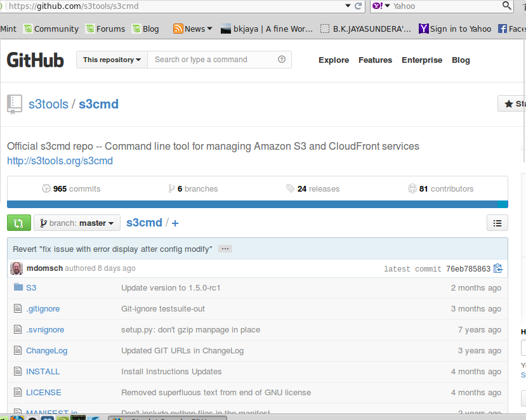526x420 pixels.
Task: Click the mdomsch avatar thumbnail
Action: tap(16, 268)
